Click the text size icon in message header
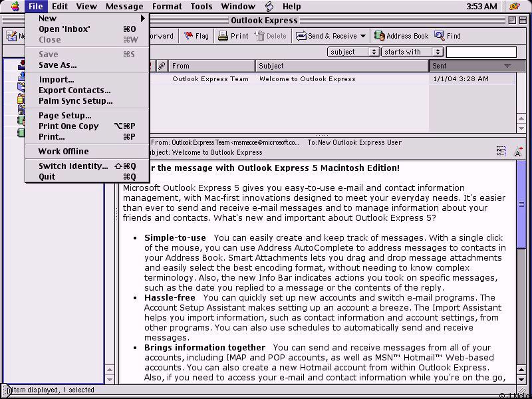The image size is (532, 399). point(518,152)
